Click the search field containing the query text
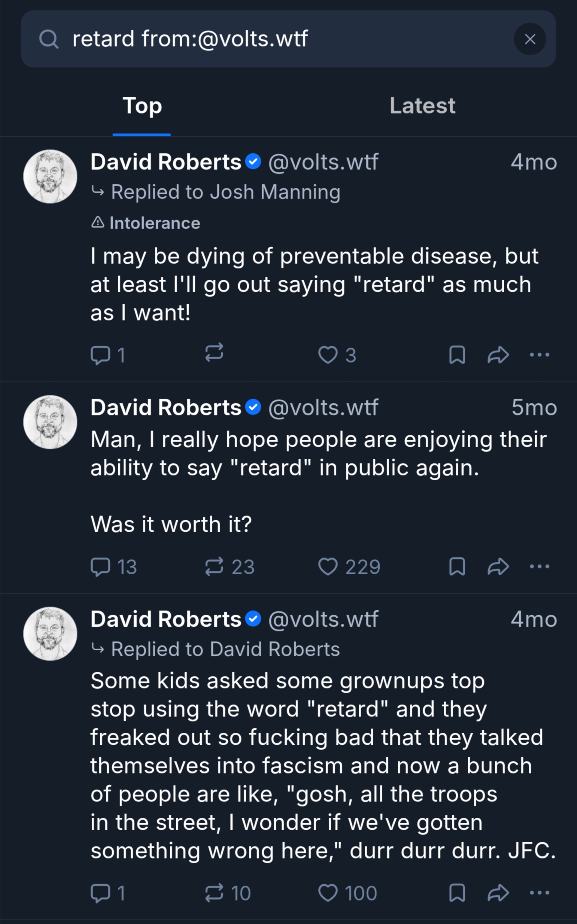Image resolution: width=577 pixels, height=924 pixels. (277, 39)
